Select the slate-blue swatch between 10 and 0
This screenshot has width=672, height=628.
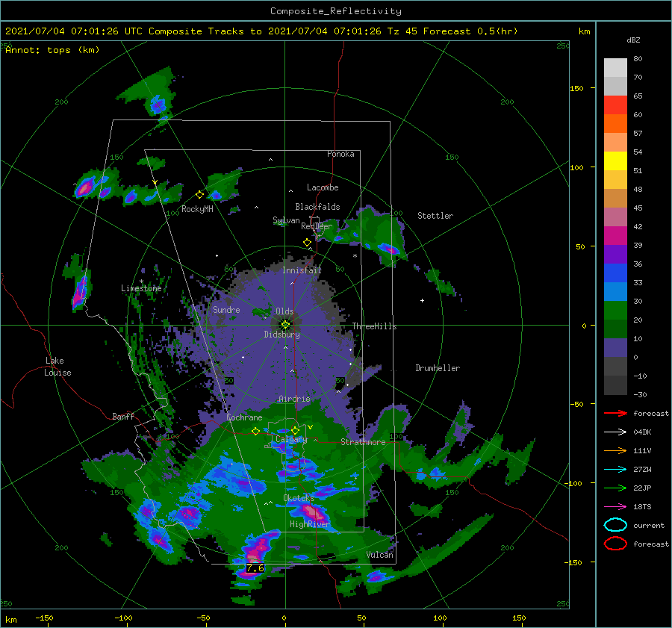[615, 348]
